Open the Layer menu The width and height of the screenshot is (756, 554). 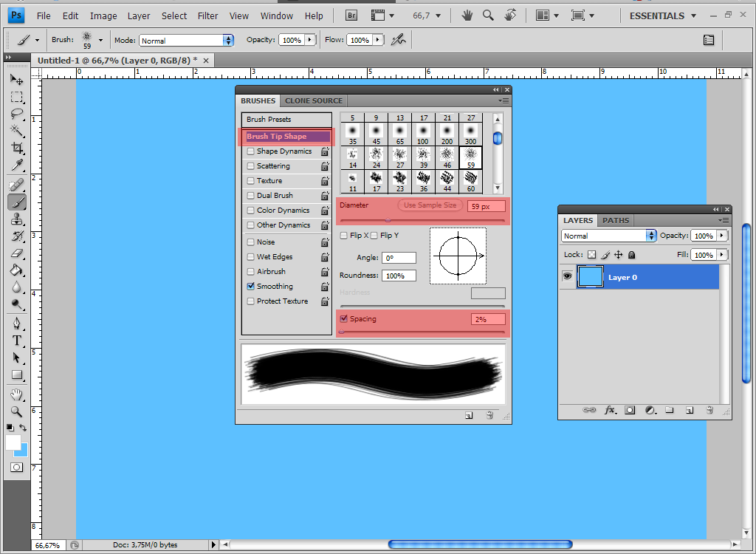coord(139,16)
